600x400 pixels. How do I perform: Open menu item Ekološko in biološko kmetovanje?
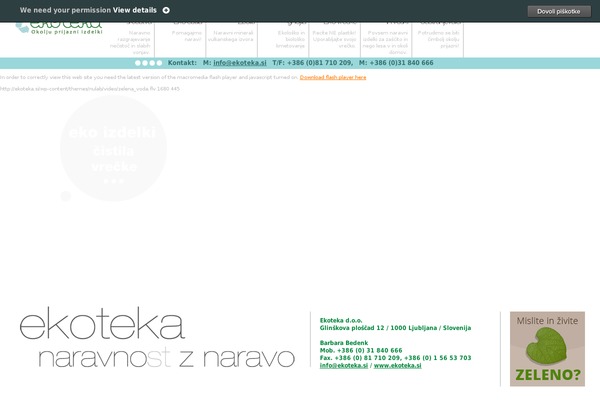pyautogui.click(x=291, y=39)
